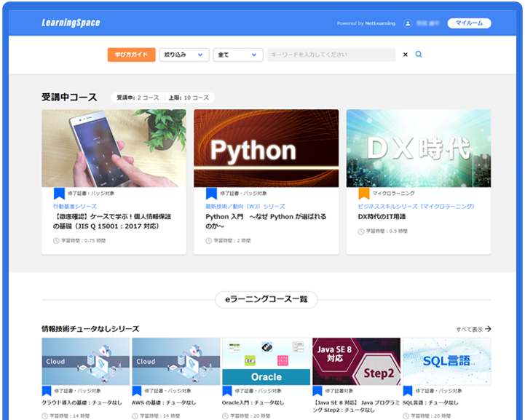Open the ビジネススキルシリーズ（マイクロラーニング） link
Screen dimensions: 525x420
(417, 207)
